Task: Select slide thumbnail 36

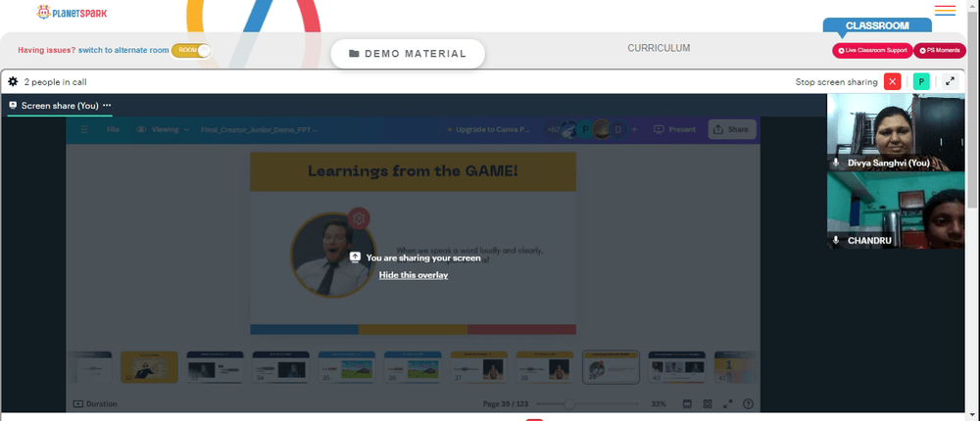Action: click(x=413, y=366)
